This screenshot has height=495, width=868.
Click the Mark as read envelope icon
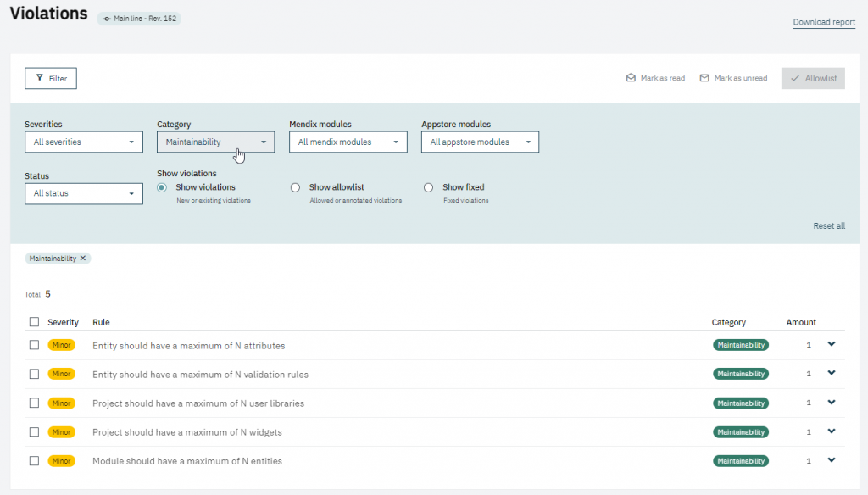click(x=631, y=78)
